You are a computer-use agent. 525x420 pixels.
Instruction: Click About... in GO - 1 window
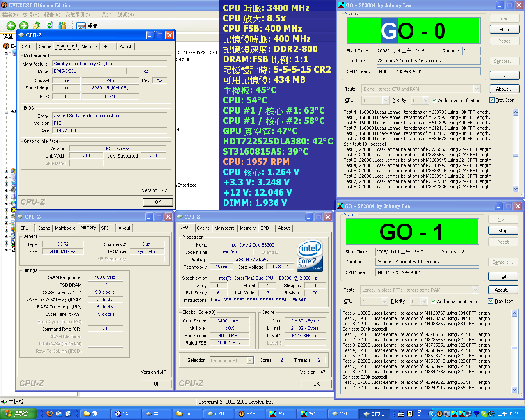click(503, 290)
